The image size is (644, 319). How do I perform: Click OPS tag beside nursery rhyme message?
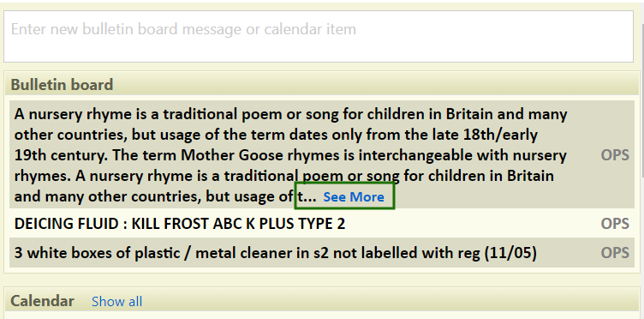tap(615, 155)
